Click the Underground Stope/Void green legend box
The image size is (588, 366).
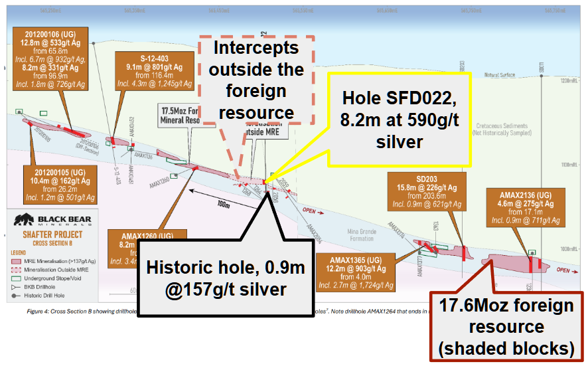tap(16, 278)
